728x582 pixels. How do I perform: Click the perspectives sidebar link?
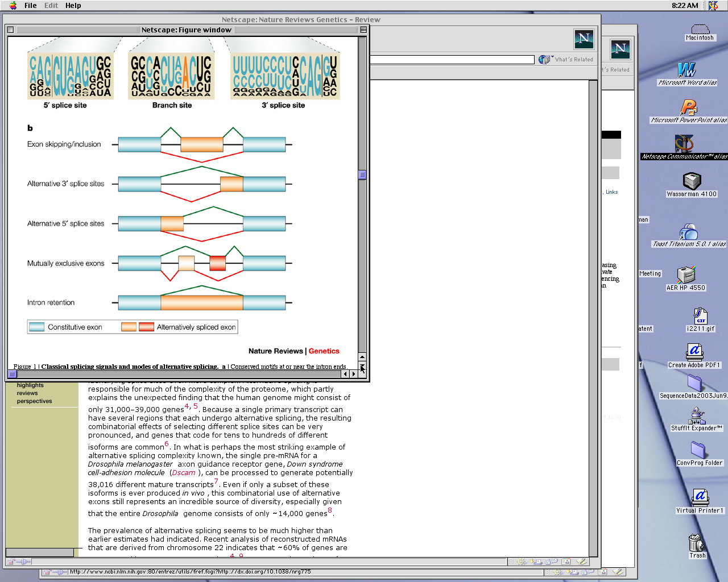(x=34, y=401)
